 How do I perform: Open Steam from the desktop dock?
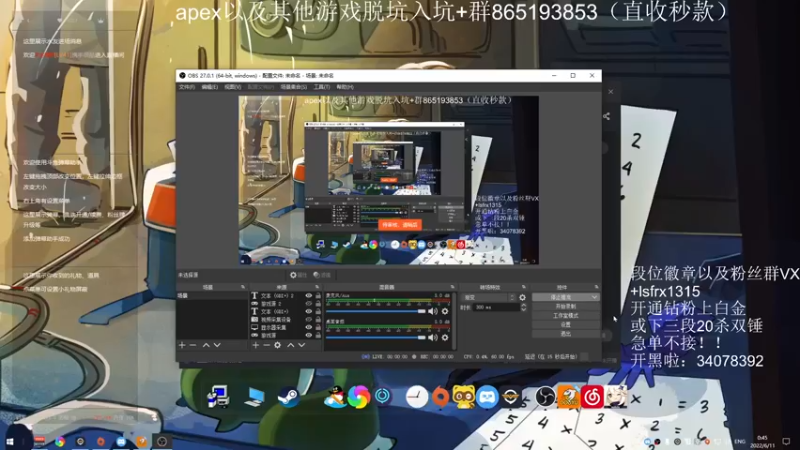pyautogui.click(x=289, y=397)
